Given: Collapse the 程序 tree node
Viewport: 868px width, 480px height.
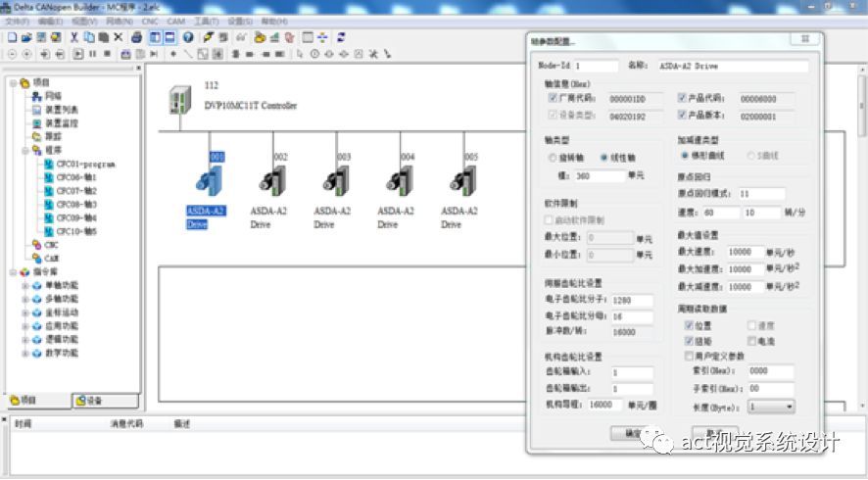Looking at the screenshot, I should (x=25, y=151).
